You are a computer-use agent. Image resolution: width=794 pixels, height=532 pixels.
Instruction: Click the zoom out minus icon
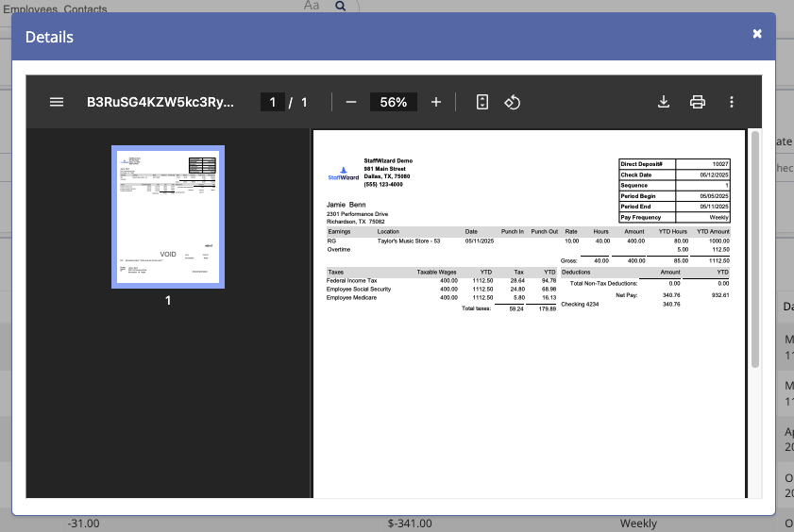coord(351,102)
